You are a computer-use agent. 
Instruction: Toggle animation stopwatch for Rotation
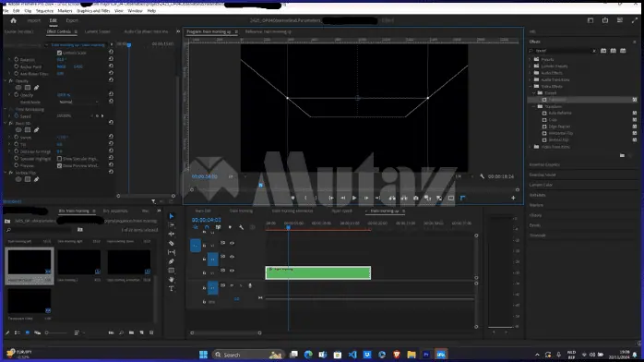coord(17,60)
